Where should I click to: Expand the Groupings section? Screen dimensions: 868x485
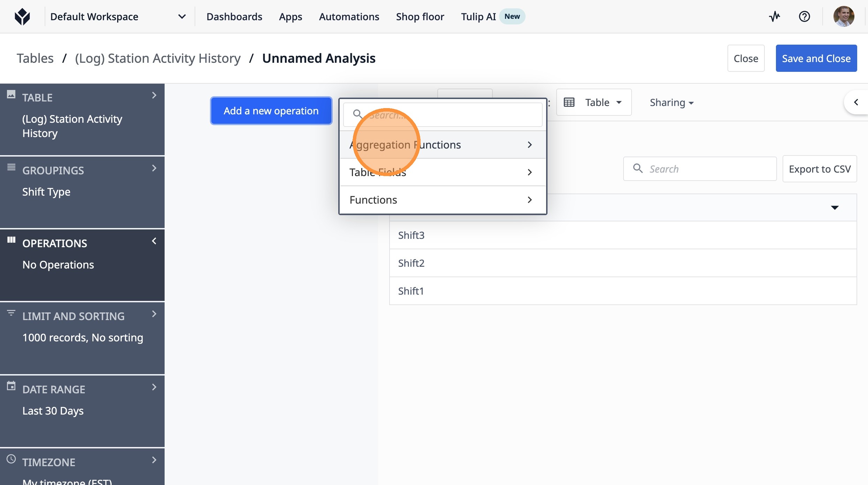point(154,168)
